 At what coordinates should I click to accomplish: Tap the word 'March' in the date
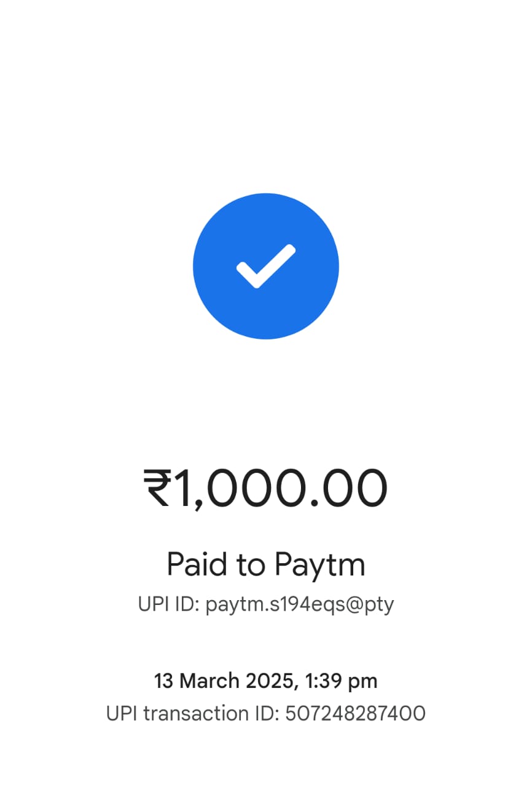[210, 681]
